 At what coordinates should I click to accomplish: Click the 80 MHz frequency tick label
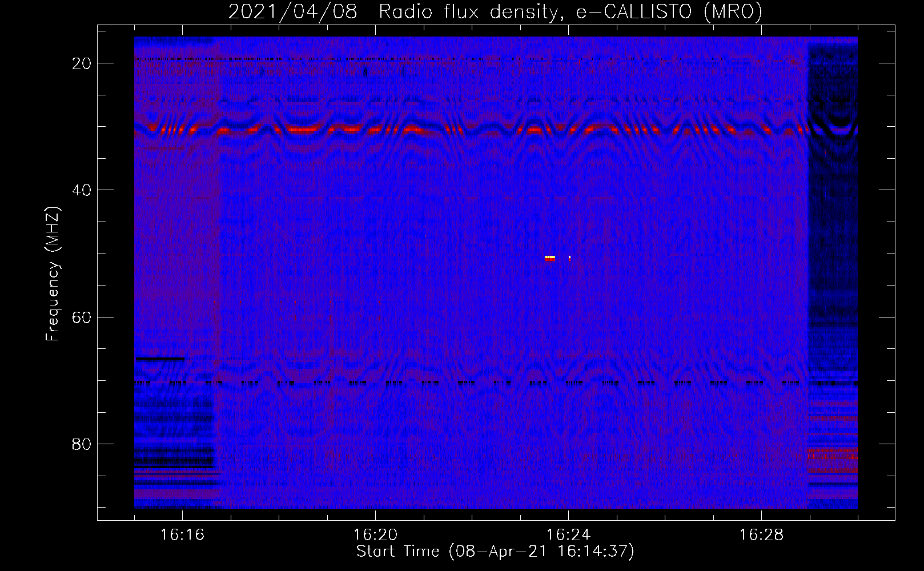click(x=82, y=444)
